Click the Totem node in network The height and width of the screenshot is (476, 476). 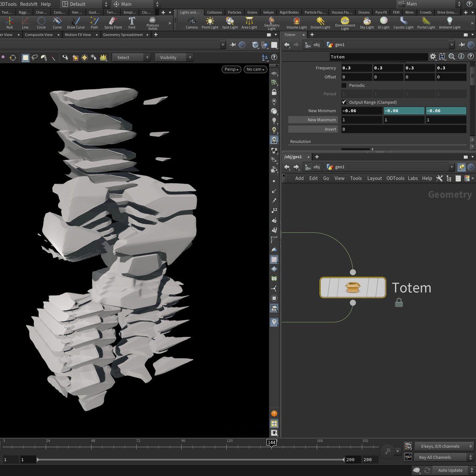353,288
